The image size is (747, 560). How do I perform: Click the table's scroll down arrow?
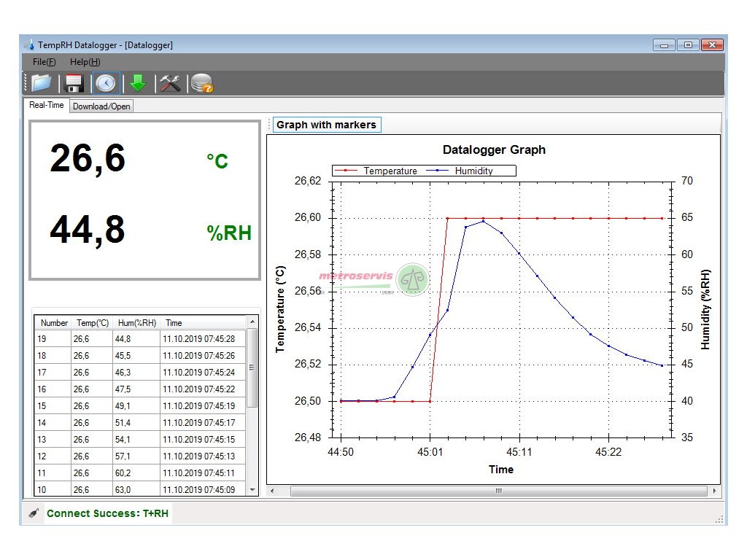[x=252, y=489]
